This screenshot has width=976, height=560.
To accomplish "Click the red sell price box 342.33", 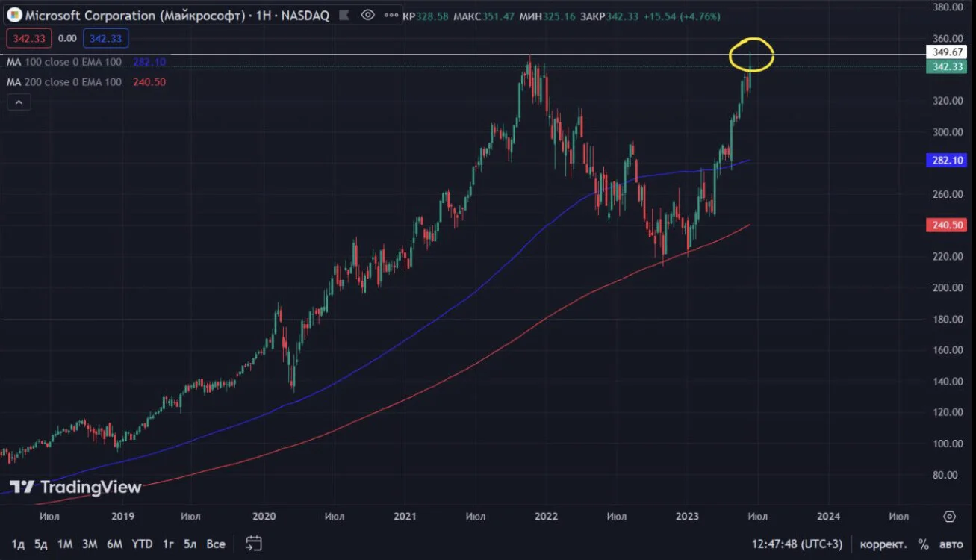I will click(30, 38).
